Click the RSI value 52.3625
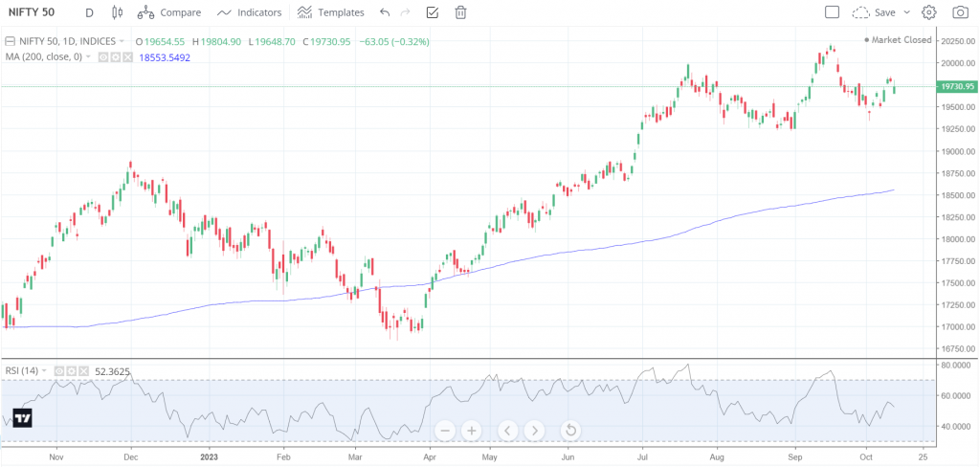The height and width of the screenshot is (467, 980). point(113,371)
